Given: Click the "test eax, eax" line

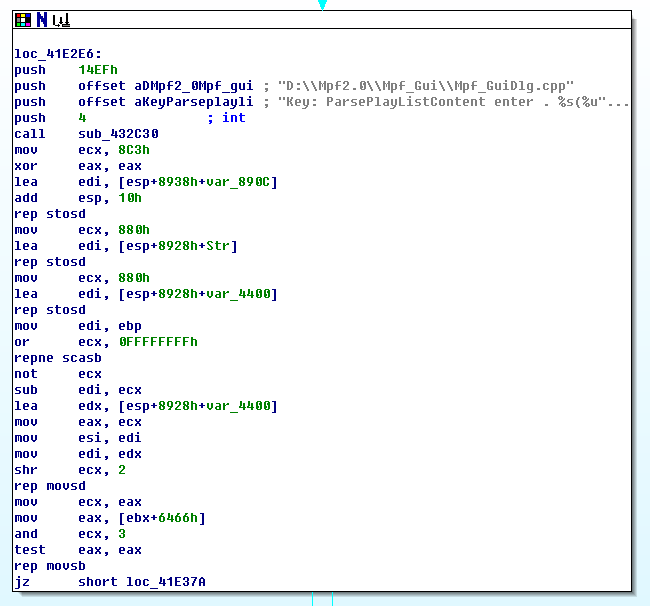Looking at the screenshot, I should coord(78,550).
